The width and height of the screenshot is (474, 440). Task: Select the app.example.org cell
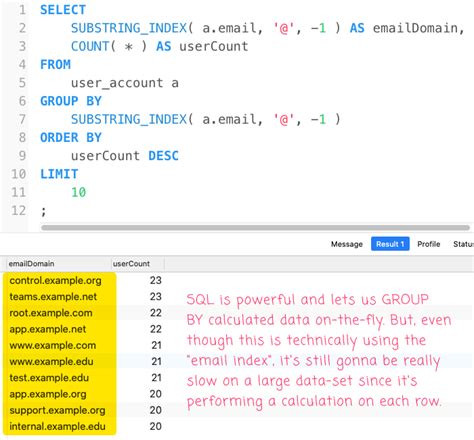(x=48, y=394)
